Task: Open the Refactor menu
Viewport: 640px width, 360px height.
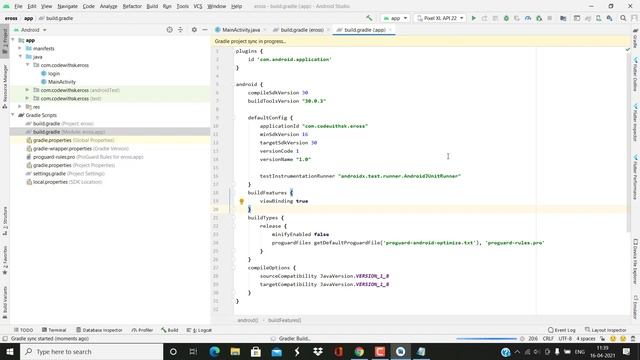Action: click(x=132, y=6)
